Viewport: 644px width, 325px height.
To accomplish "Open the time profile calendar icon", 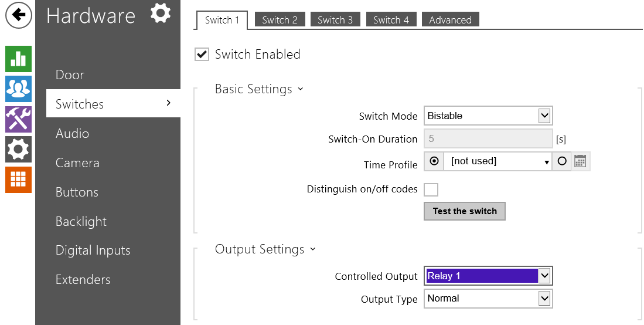I will (580, 161).
